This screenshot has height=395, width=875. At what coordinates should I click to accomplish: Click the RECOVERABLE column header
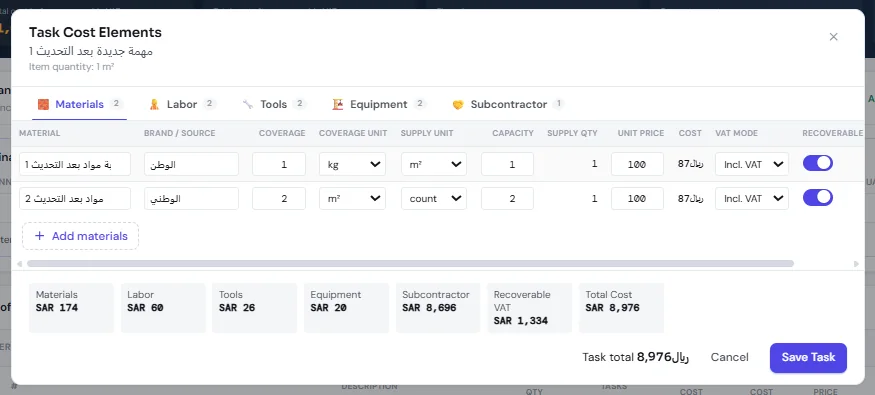click(x=833, y=133)
